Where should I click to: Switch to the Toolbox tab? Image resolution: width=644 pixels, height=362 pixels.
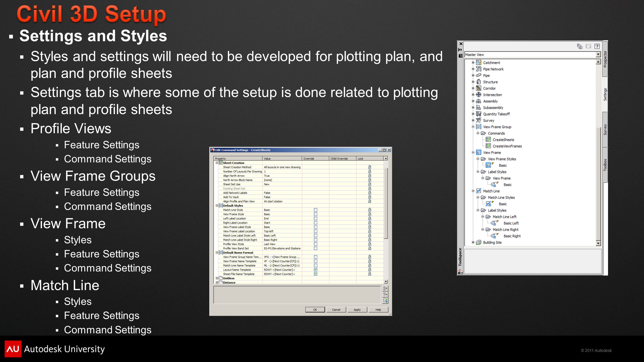coord(605,165)
